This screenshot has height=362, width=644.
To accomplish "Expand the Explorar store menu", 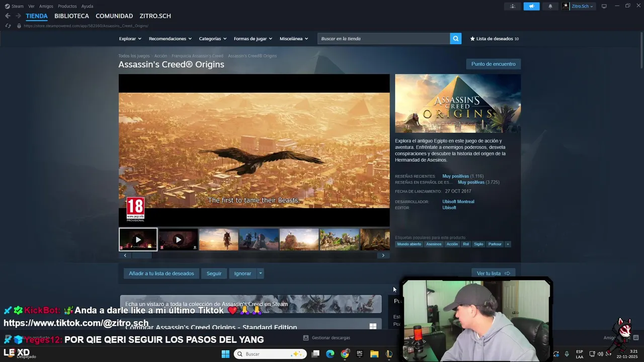I will [130, 39].
